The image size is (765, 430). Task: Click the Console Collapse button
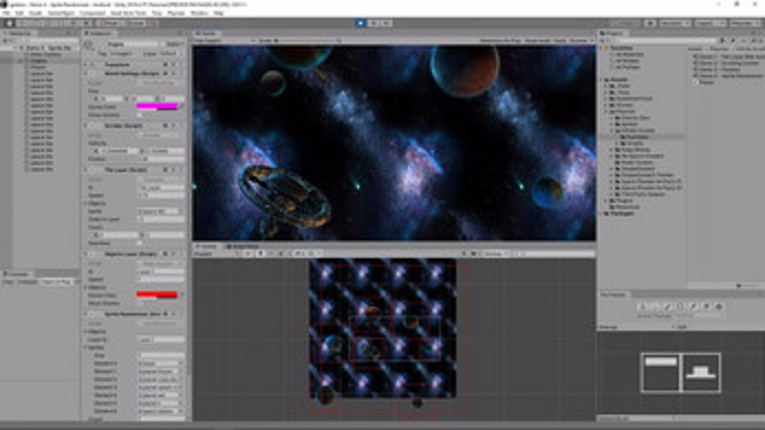pyautogui.click(x=27, y=282)
